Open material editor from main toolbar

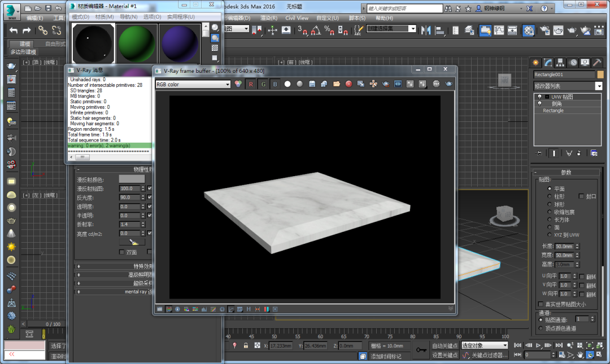(529, 30)
